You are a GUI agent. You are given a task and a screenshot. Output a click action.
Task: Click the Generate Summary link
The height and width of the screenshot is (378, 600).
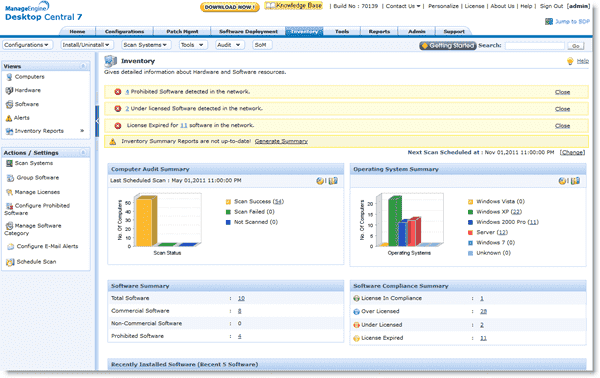(281, 142)
